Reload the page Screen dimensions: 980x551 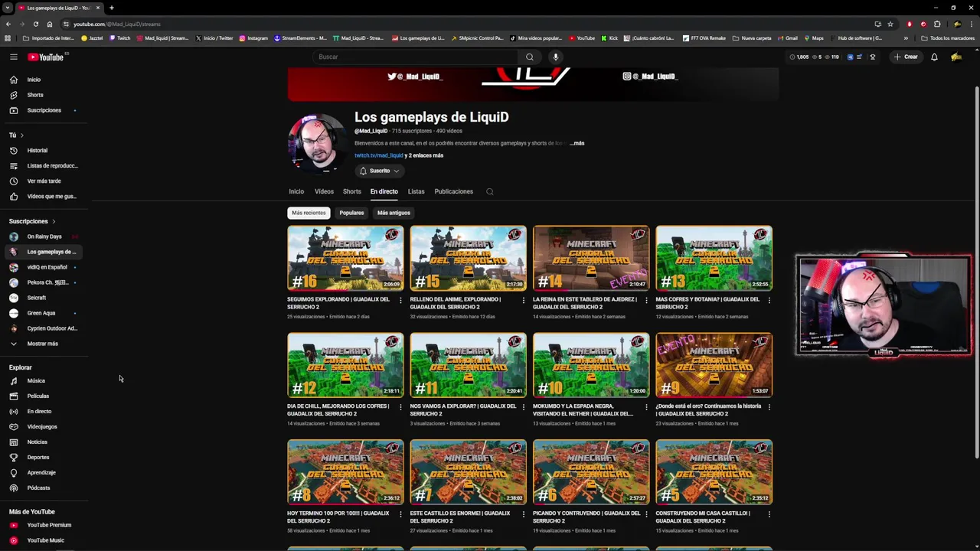[x=35, y=24]
